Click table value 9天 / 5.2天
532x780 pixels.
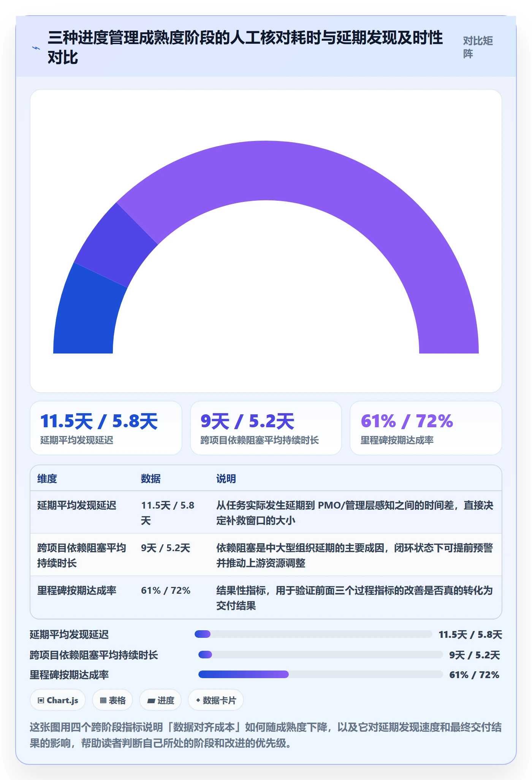point(166,548)
